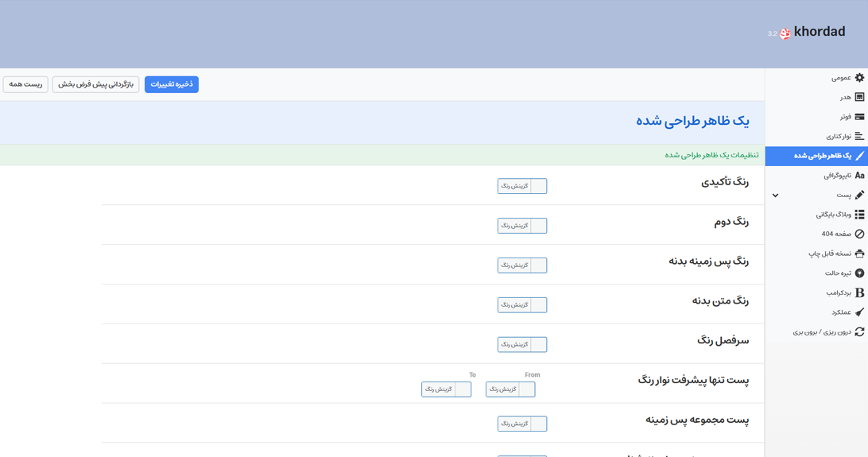868x457 pixels.
Task: Click the وبلاگ بایگانی list icon
Action: (859, 214)
